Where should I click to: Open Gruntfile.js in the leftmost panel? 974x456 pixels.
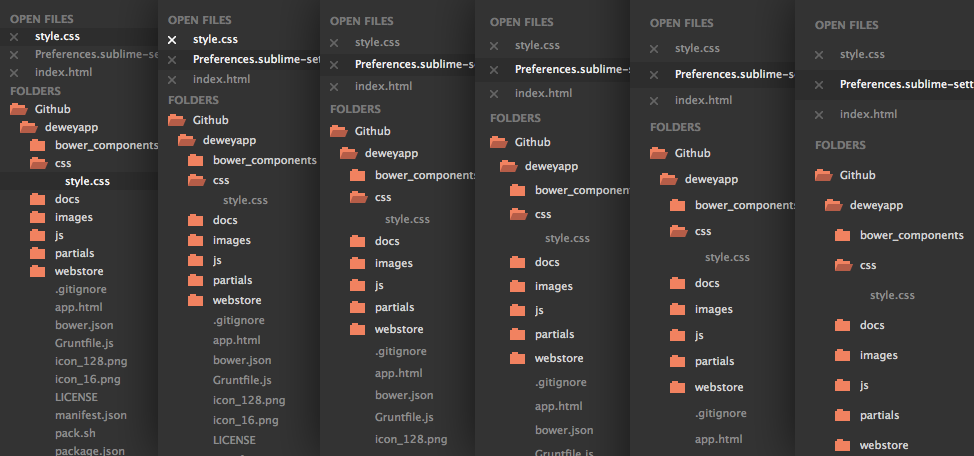[84, 344]
